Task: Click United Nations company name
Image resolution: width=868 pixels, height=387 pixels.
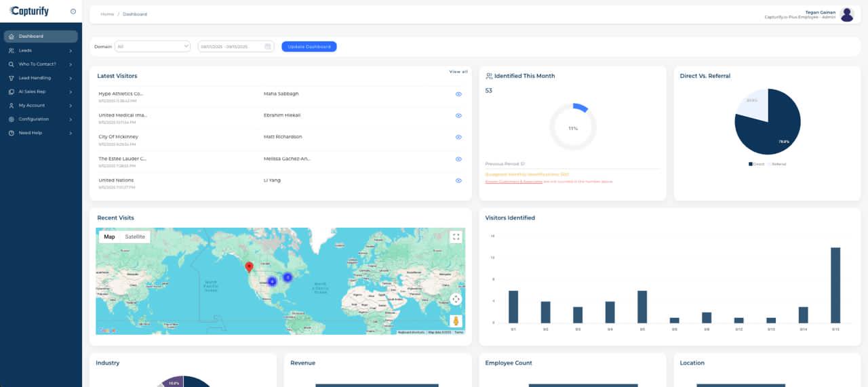Action: (116, 180)
